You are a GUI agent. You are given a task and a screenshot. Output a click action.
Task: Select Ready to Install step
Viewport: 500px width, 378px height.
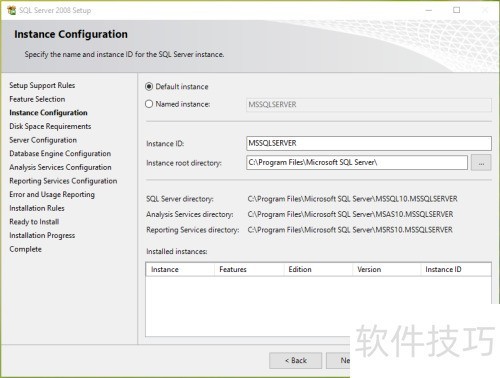[x=34, y=222]
